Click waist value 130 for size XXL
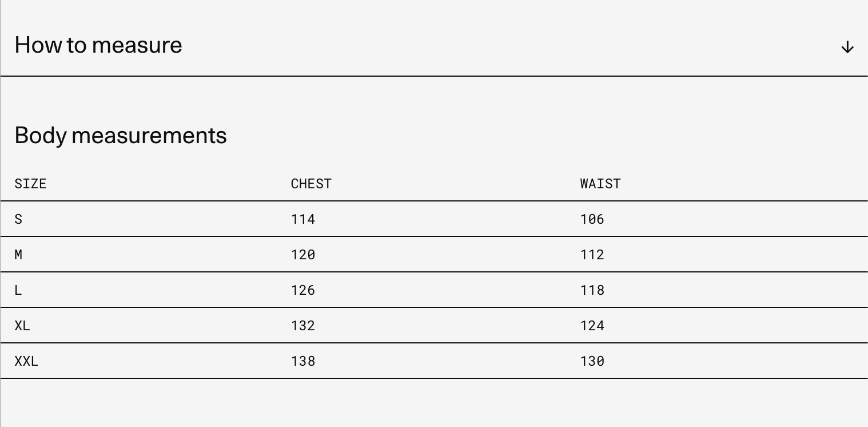Viewport: 868px width, 427px height. click(x=592, y=361)
